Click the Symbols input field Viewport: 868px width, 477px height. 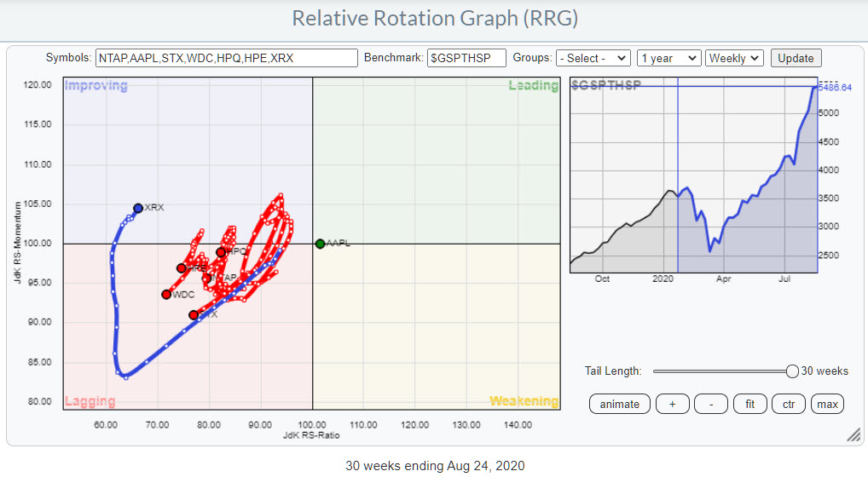pos(226,58)
